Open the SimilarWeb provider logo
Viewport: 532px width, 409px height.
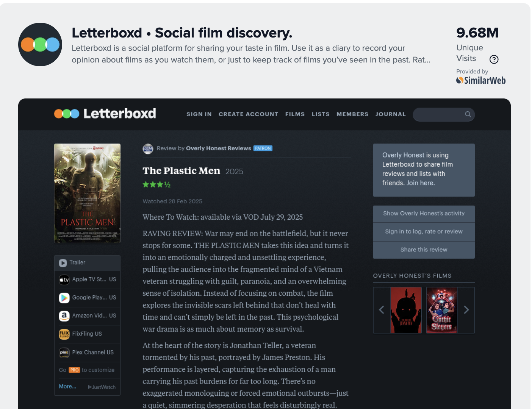(x=481, y=80)
